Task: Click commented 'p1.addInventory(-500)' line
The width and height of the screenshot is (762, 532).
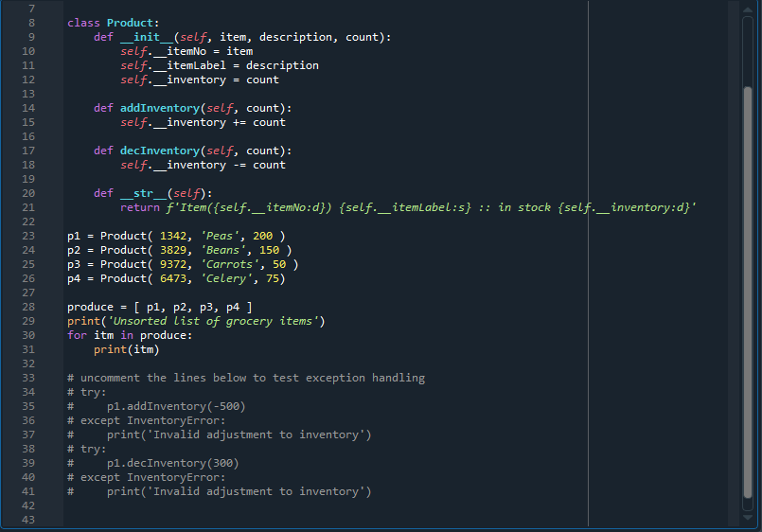Action: (x=156, y=406)
